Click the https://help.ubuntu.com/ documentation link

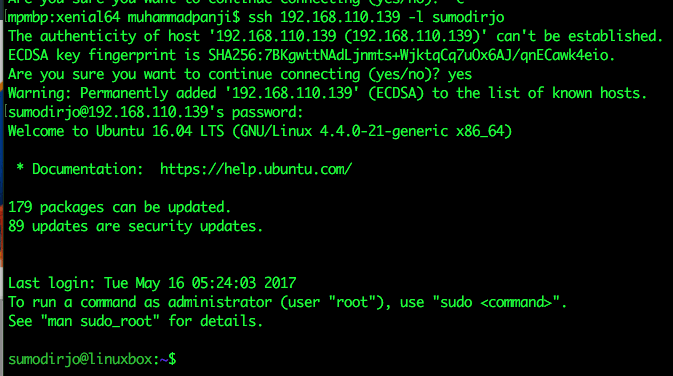tap(256, 169)
